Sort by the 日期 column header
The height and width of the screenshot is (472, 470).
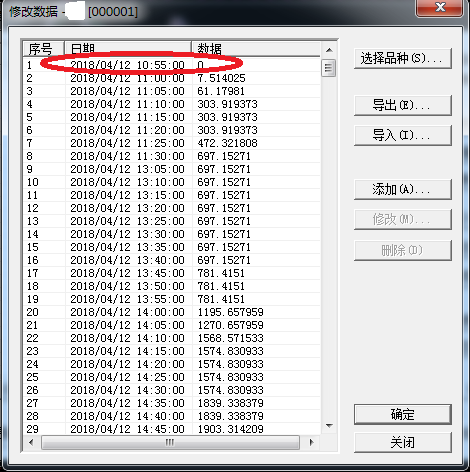[128, 49]
